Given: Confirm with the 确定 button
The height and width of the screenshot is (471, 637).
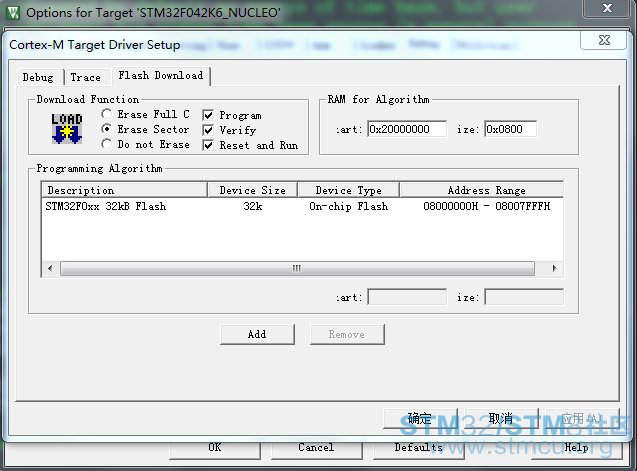Looking at the screenshot, I should [420, 418].
